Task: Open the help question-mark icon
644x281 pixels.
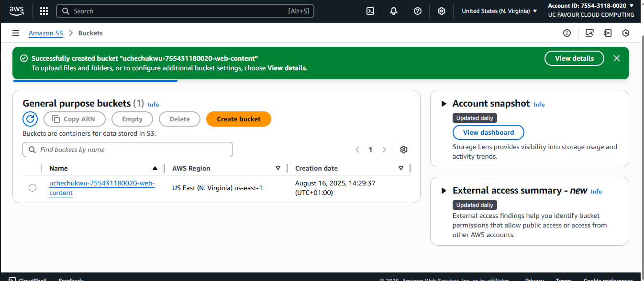Action: coord(418,11)
